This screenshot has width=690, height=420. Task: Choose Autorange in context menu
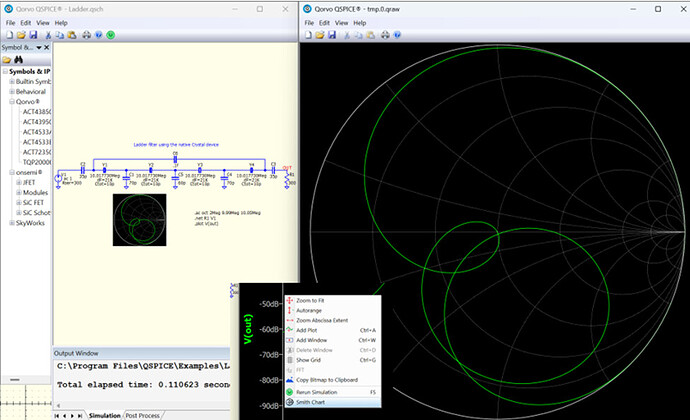(333, 310)
